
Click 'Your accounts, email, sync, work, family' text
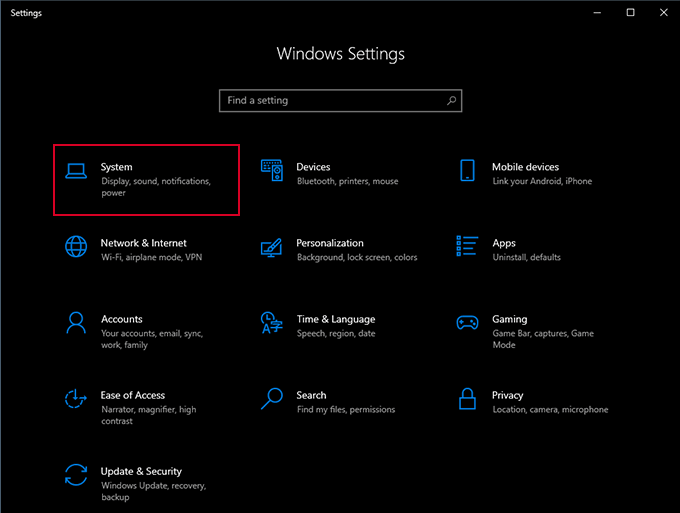(x=152, y=339)
